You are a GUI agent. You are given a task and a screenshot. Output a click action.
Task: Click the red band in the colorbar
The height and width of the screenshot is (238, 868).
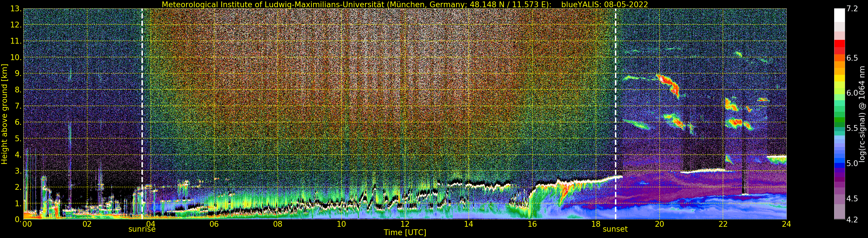pos(839,44)
